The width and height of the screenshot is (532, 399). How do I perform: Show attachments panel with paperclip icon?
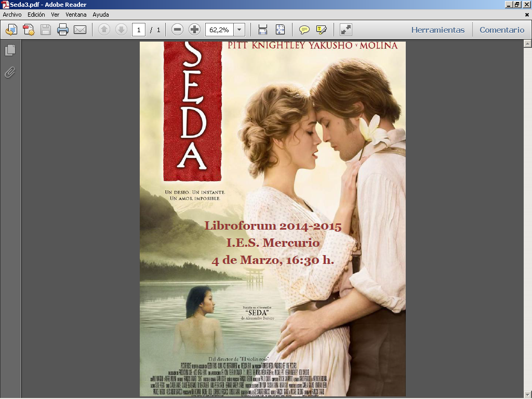click(x=10, y=72)
